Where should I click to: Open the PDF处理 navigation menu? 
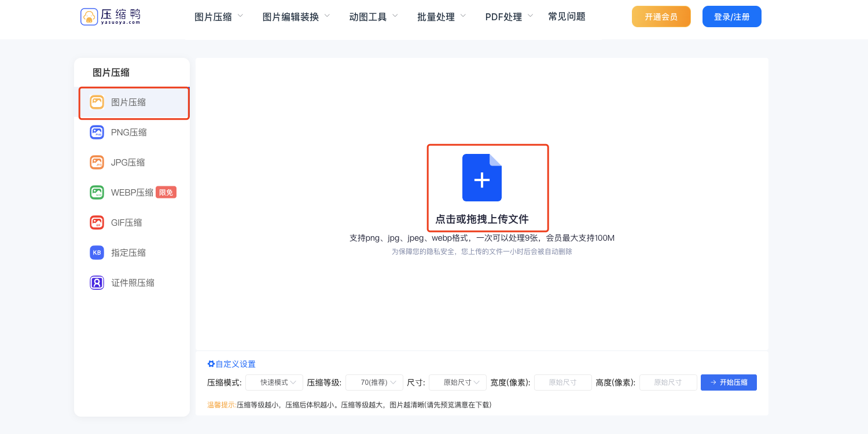pyautogui.click(x=503, y=17)
